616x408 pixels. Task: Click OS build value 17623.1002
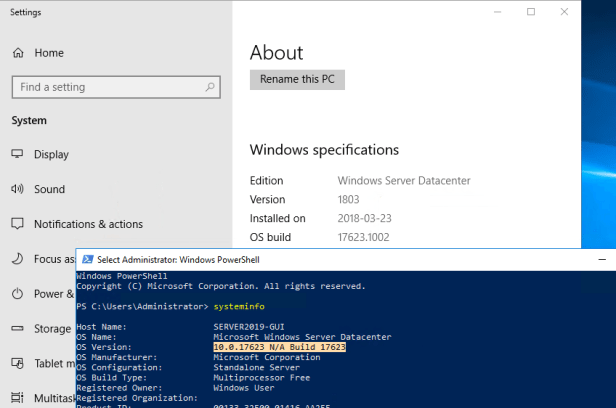point(363,237)
